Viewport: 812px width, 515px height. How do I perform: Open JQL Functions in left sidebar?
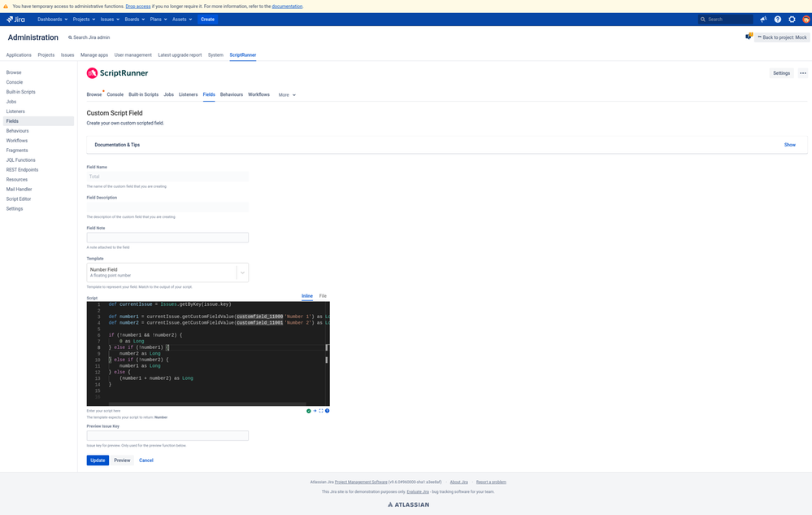click(x=20, y=160)
